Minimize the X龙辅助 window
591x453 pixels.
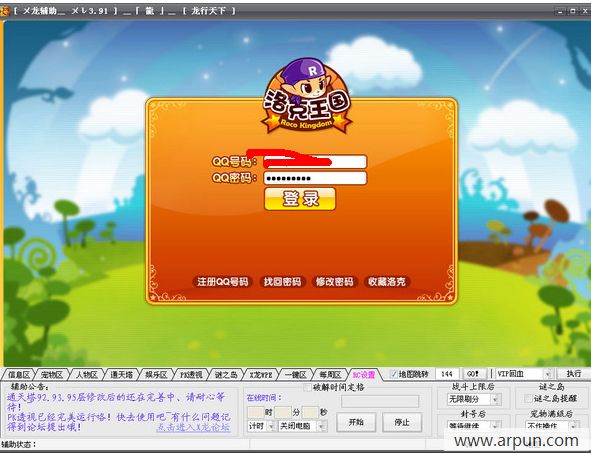tap(560, 11)
